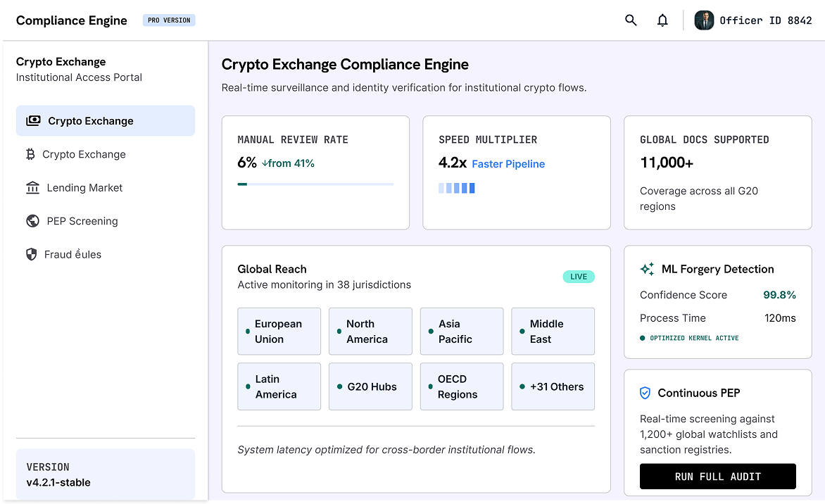Click the banknote icon in highlighted sidebar item
The height and width of the screenshot is (504, 825).
tap(33, 120)
